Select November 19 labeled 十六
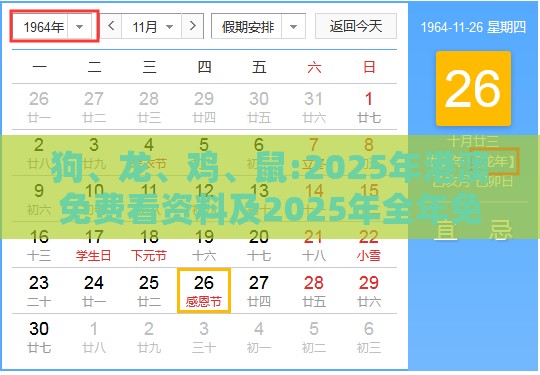This screenshot has width=540, height=375. [x=204, y=245]
